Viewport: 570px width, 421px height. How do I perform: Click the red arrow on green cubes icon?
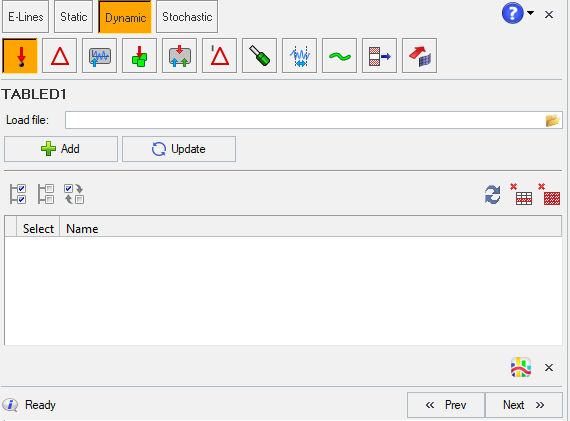(140, 56)
